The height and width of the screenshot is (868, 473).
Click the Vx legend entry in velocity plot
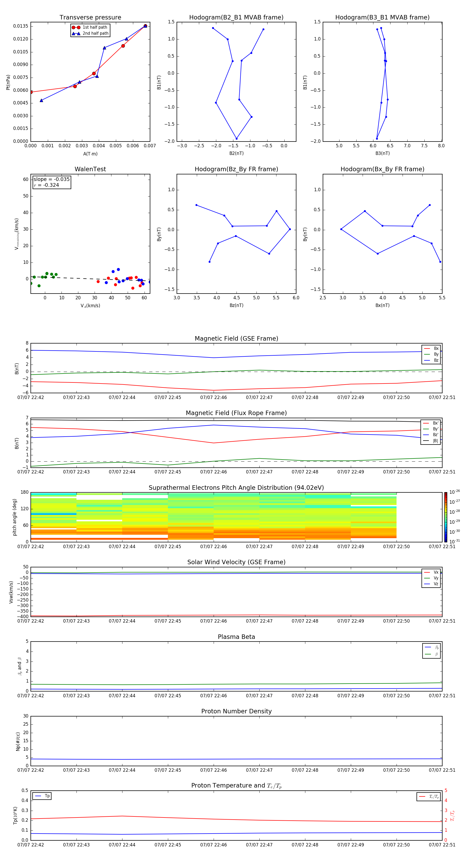[x=431, y=572]
